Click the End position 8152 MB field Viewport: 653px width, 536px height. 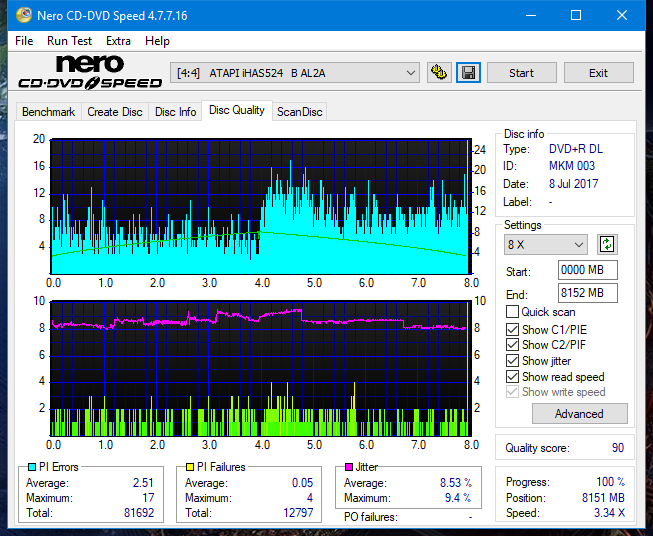pyautogui.click(x=587, y=293)
